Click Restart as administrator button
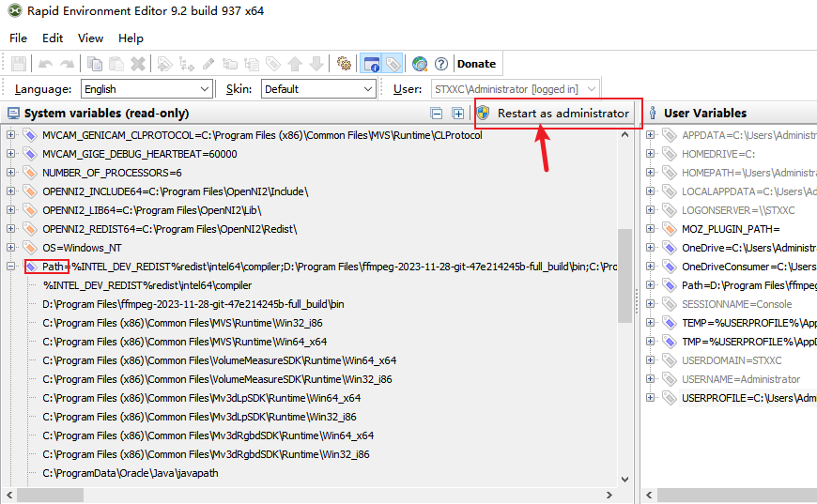This screenshot has height=504, width=817. click(x=554, y=113)
